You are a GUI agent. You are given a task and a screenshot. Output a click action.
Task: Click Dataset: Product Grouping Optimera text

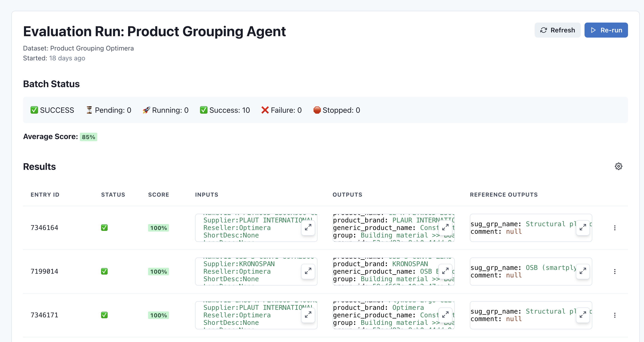click(78, 48)
